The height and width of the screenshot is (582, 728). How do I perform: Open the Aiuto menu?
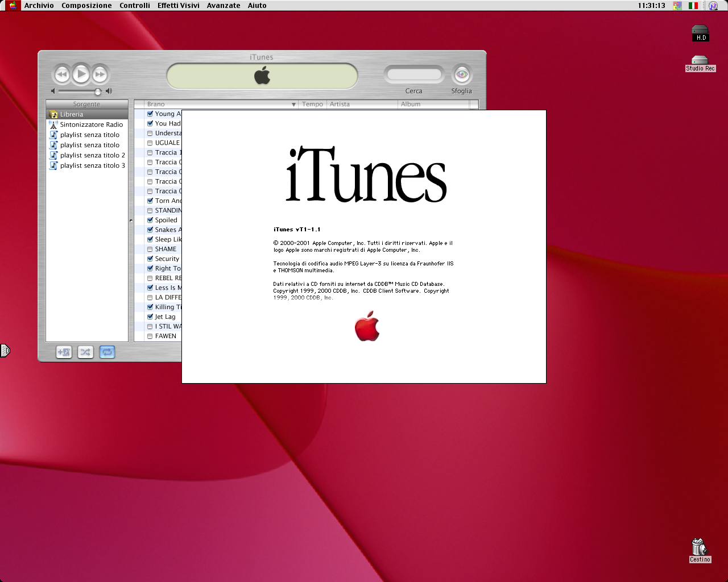click(x=257, y=5)
